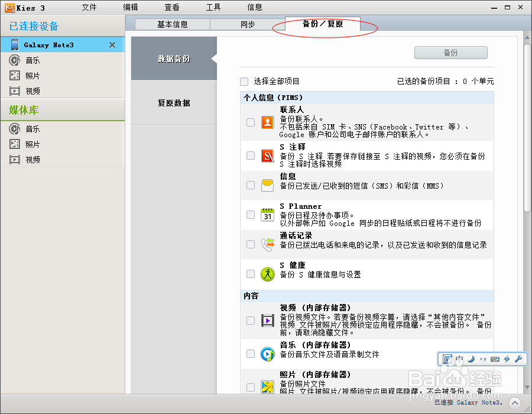The height and width of the screenshot is (414, 532).
Task: Select the Galaxy Note3 phone icon
Action: [13, 44]
